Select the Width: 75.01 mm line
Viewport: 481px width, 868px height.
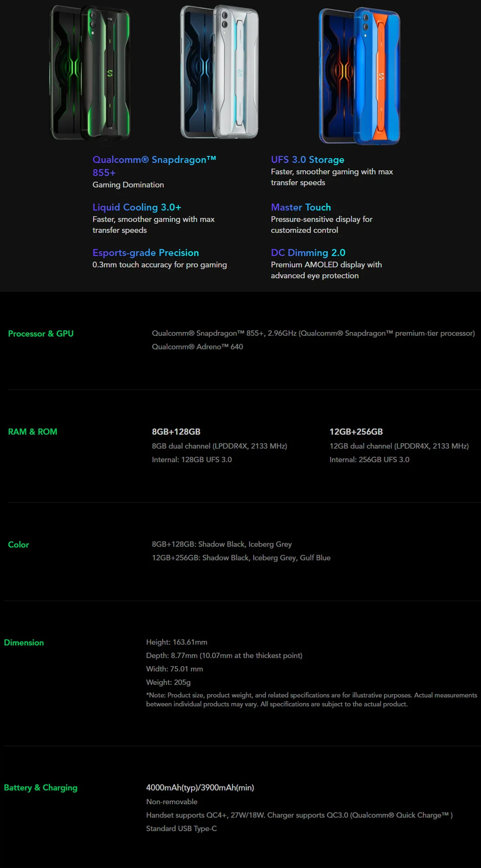[x=174, y=669]
